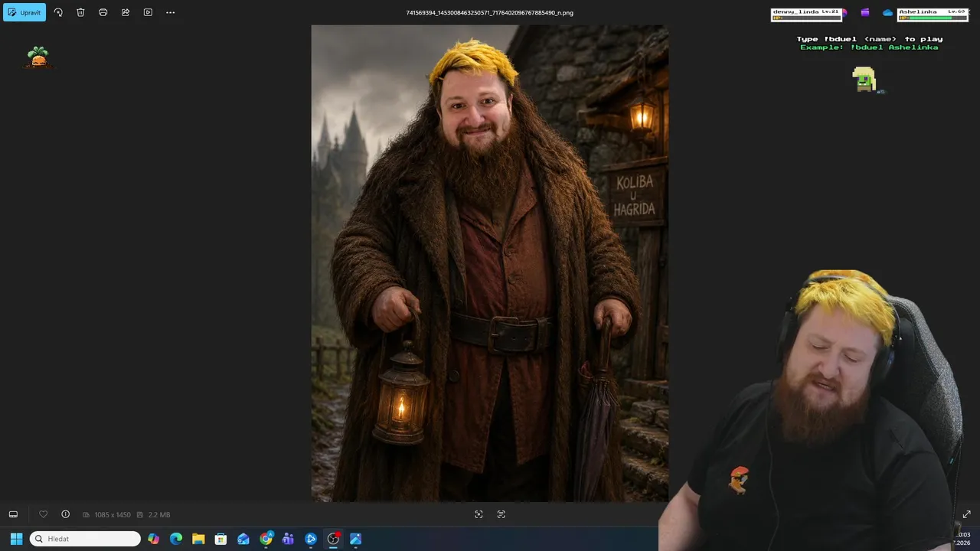Open File Explorer from taskbar

pos(198,539)
